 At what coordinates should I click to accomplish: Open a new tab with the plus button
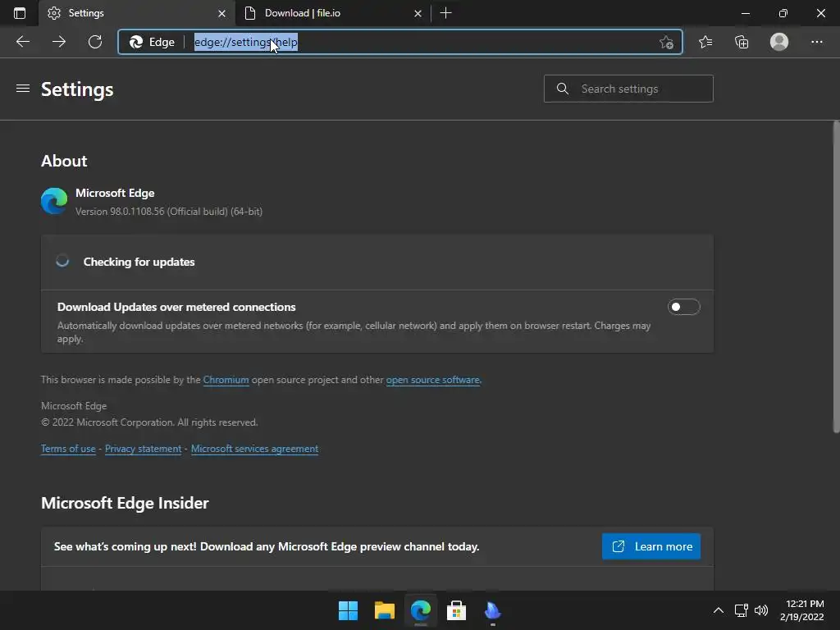coord(445,13)
